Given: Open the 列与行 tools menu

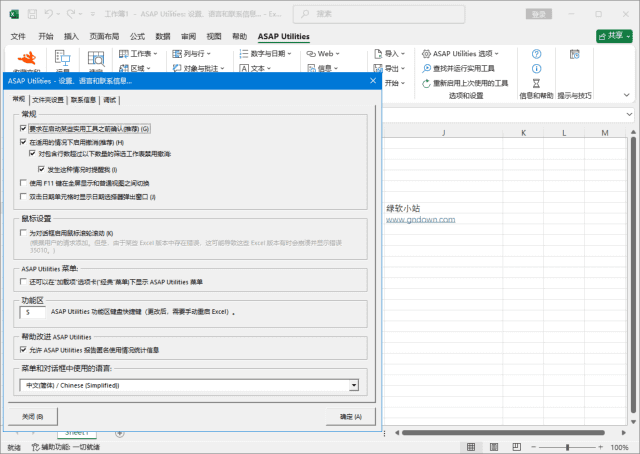Looking at the screenshot, I should click(x=191, y=53).
